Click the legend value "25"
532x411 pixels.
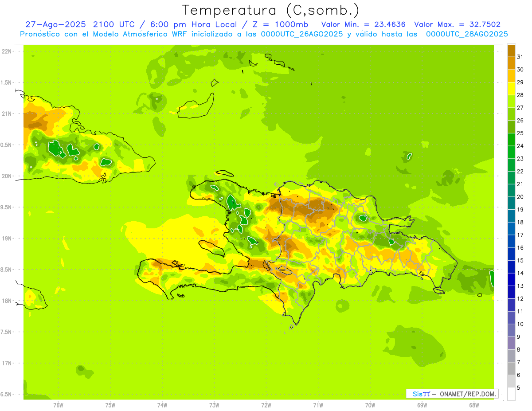pyautogui.click(x=520, y=133)
